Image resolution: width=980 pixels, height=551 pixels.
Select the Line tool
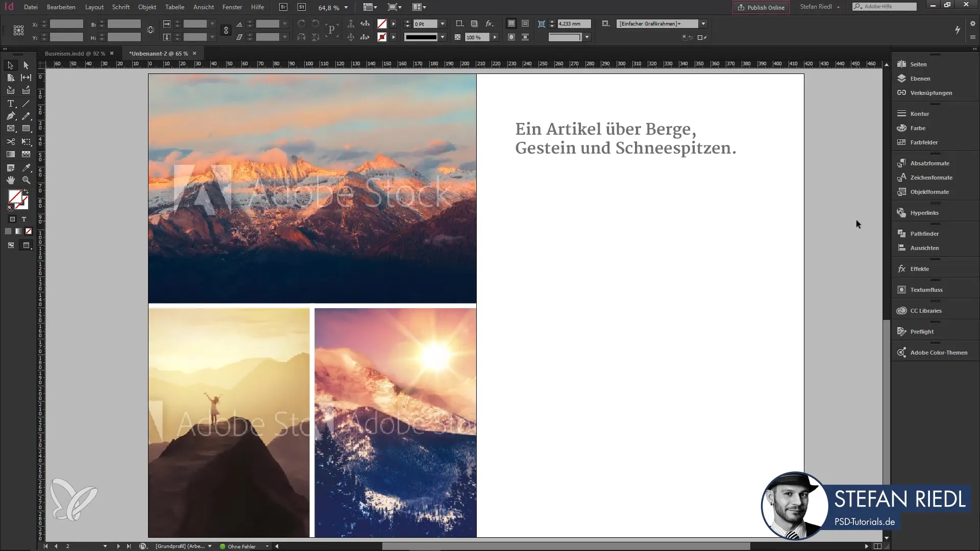pos(26,104)
